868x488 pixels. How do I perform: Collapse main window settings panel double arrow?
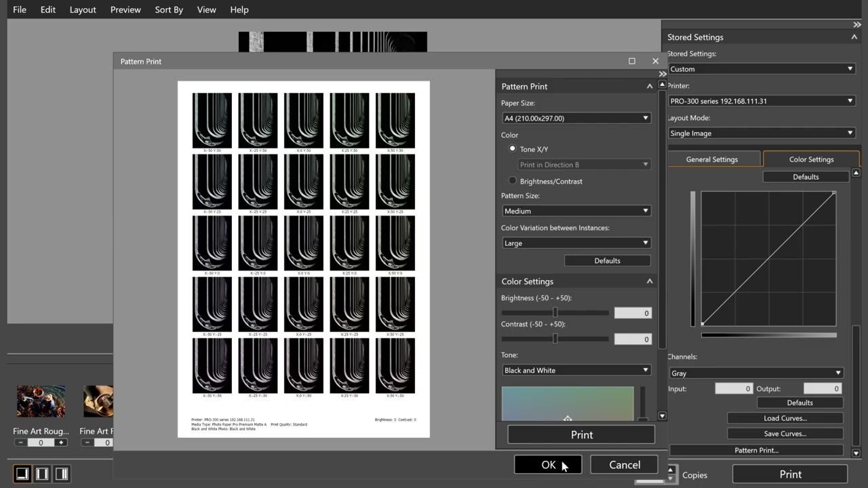coord(857,24)
